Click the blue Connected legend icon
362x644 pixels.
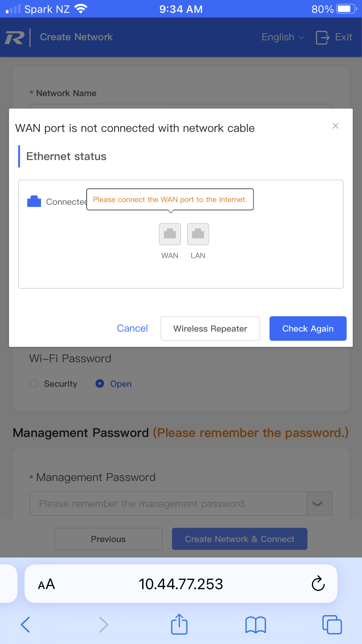[34, 201]
